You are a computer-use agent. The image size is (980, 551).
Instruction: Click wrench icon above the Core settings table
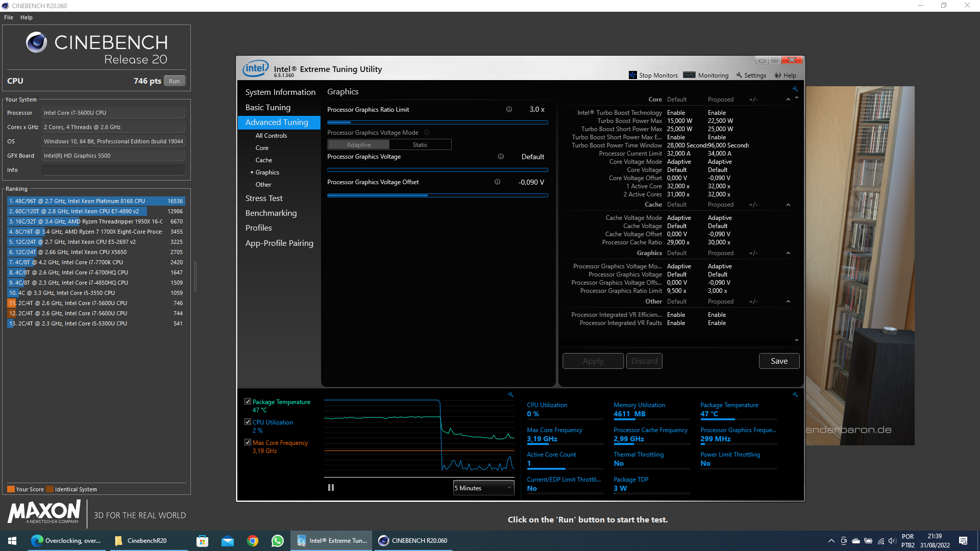coord(795,89)
